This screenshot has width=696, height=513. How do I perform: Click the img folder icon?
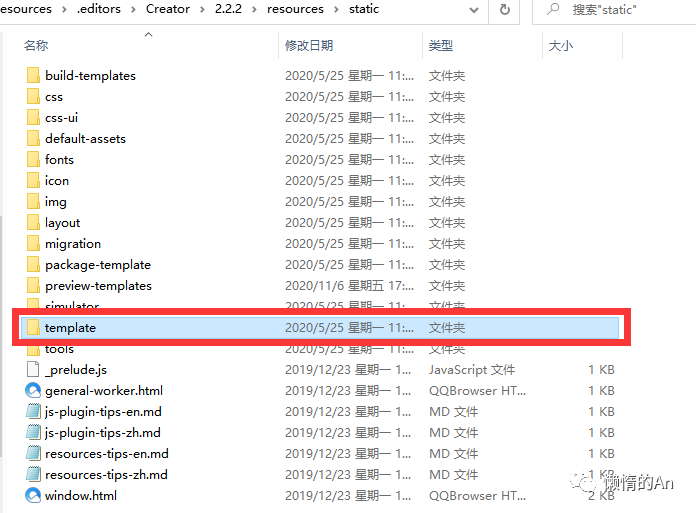coord(33,201)
